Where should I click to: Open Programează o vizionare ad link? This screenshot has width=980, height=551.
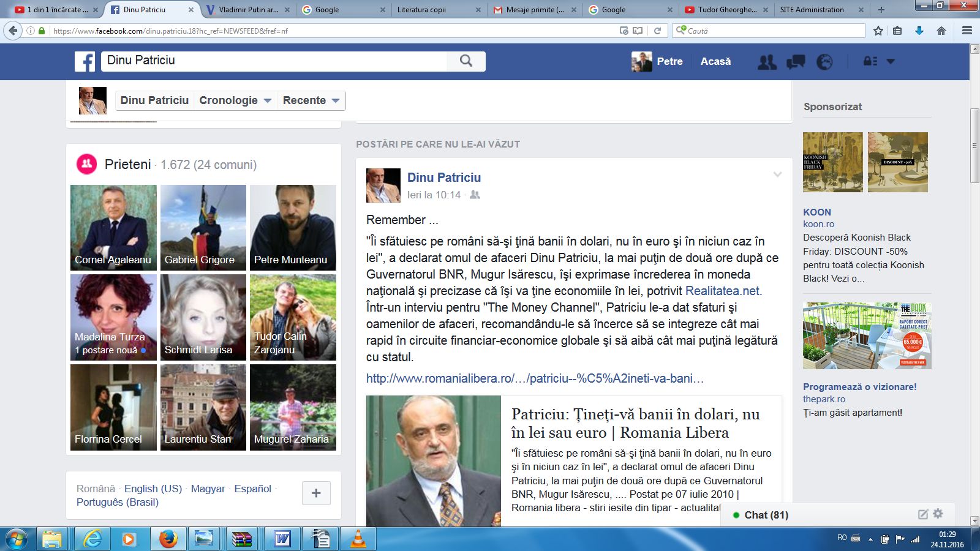click(860, 387)
